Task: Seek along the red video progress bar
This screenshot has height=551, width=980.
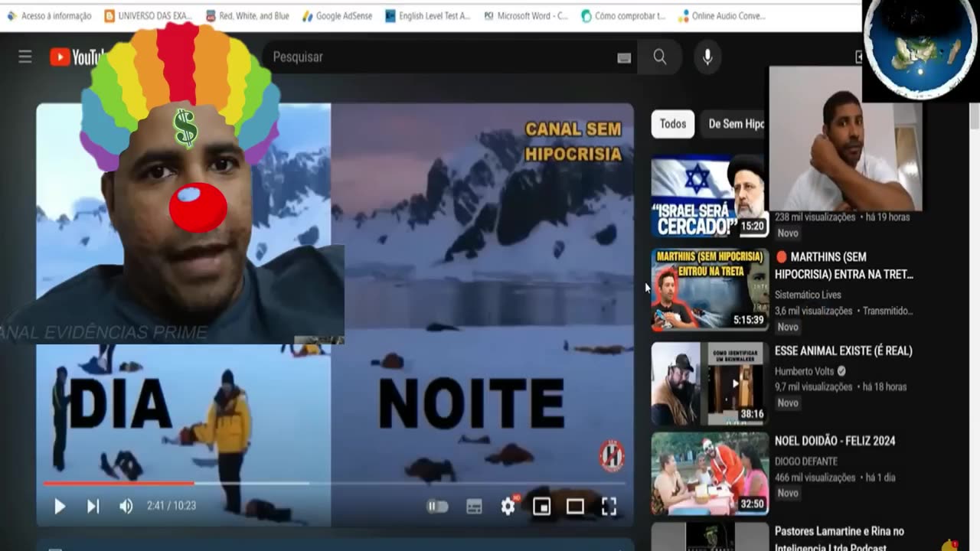Action: (x=335, y=484)
